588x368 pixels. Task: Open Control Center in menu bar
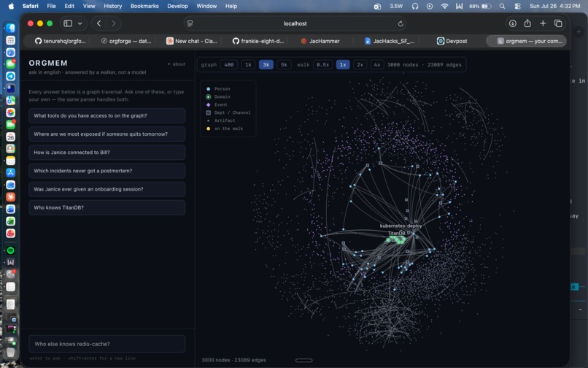pos(517,6)
